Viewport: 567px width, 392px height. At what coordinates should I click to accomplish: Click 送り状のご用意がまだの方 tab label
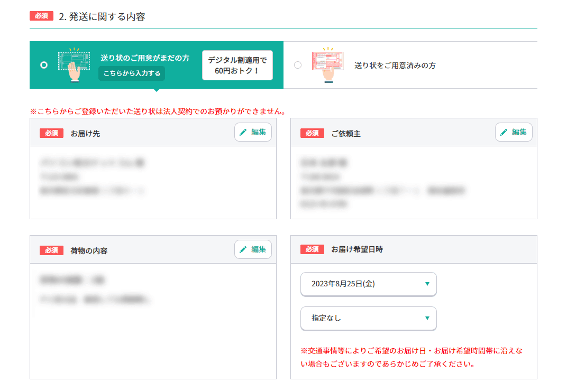tap(144, 58)
